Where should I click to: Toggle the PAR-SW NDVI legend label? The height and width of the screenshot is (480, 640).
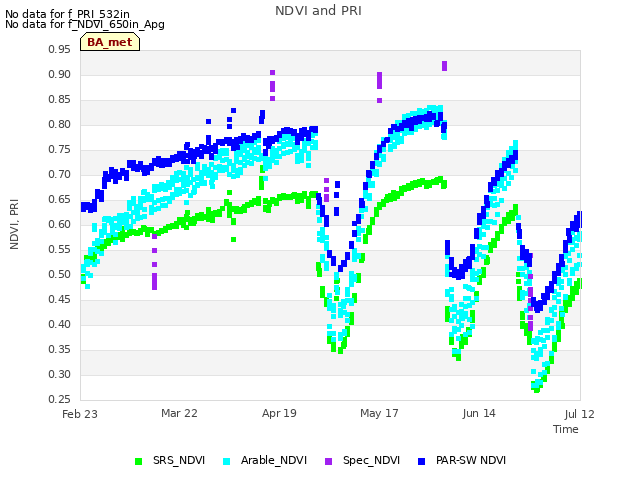[x=471, y=460]
